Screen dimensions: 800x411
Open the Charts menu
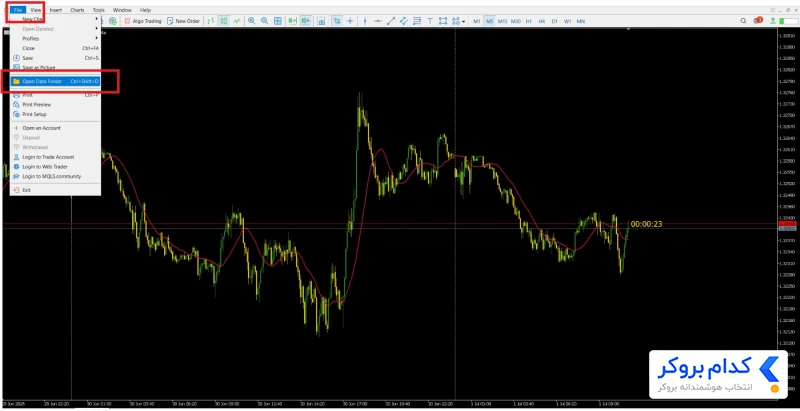coord(77,10)
